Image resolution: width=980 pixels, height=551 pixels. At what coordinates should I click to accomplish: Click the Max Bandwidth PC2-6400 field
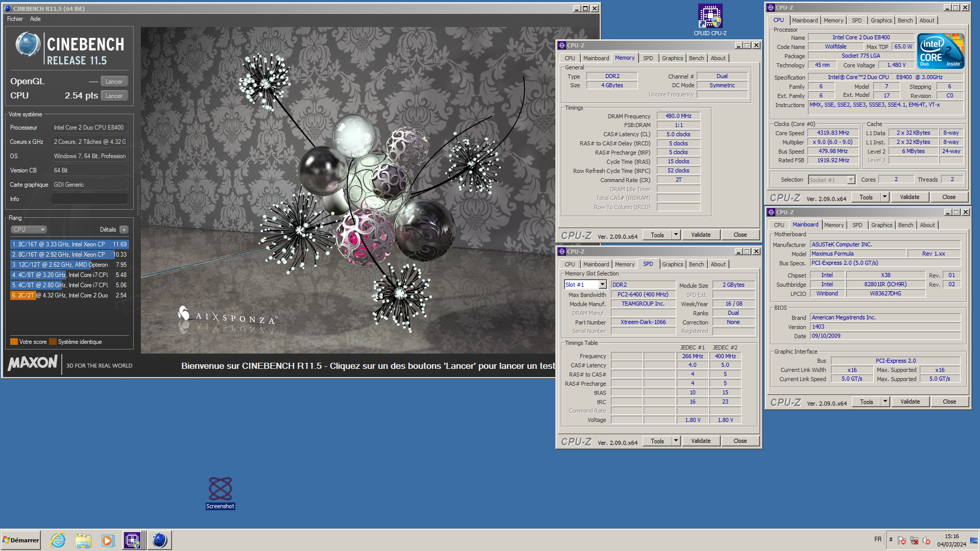click(643, 294)
